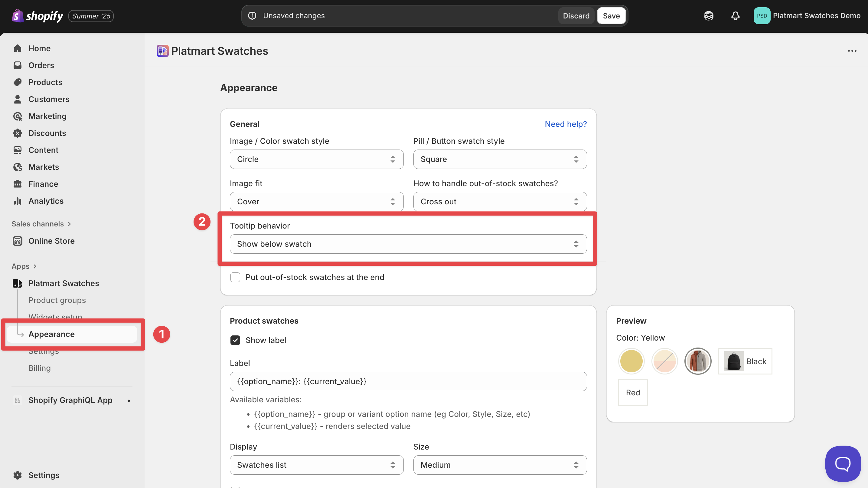The width and height of the screenshot is (868, 488).
Task: Navigate to Analytics in sidebar
Action: (x=46, y=201)
